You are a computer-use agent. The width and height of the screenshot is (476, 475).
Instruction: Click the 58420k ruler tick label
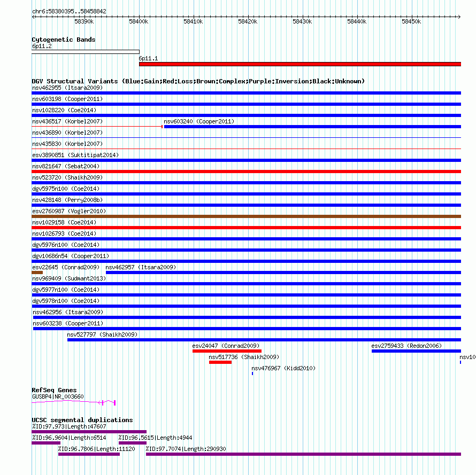[x=248, y=22]
